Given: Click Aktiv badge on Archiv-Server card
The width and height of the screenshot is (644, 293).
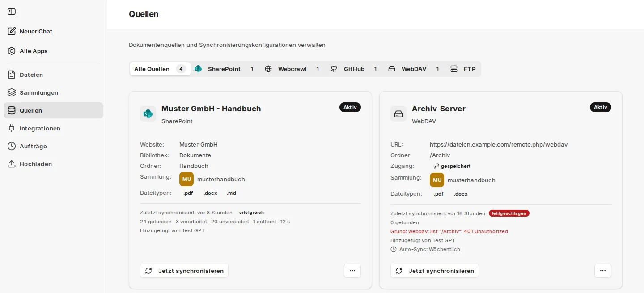Looking at the screenshot, I should [x=601, y=107].
